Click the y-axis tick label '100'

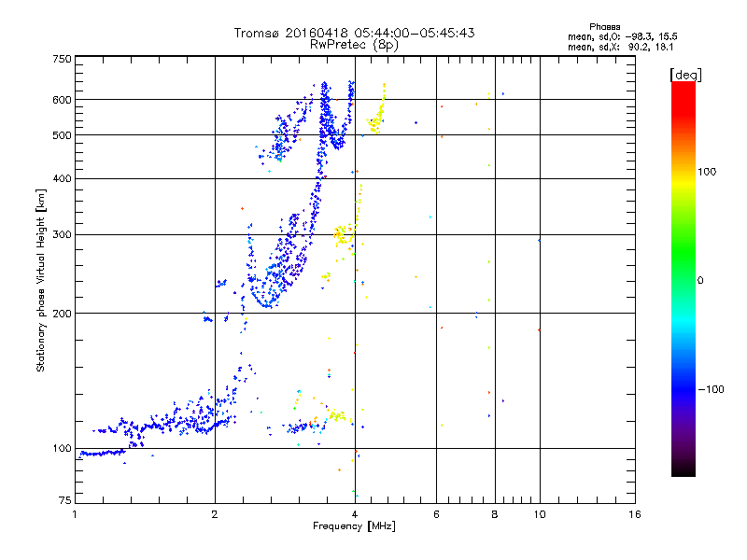click(62, 449)
